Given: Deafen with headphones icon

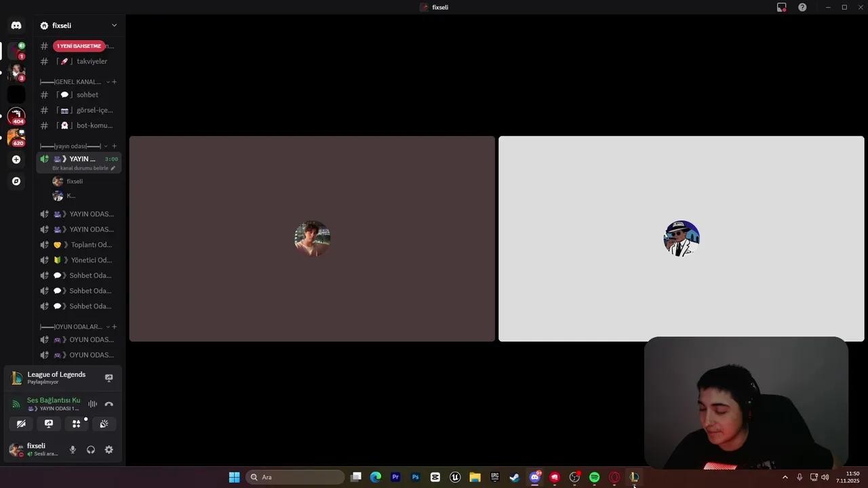Looking at the screenshot, I should point(91,449).
